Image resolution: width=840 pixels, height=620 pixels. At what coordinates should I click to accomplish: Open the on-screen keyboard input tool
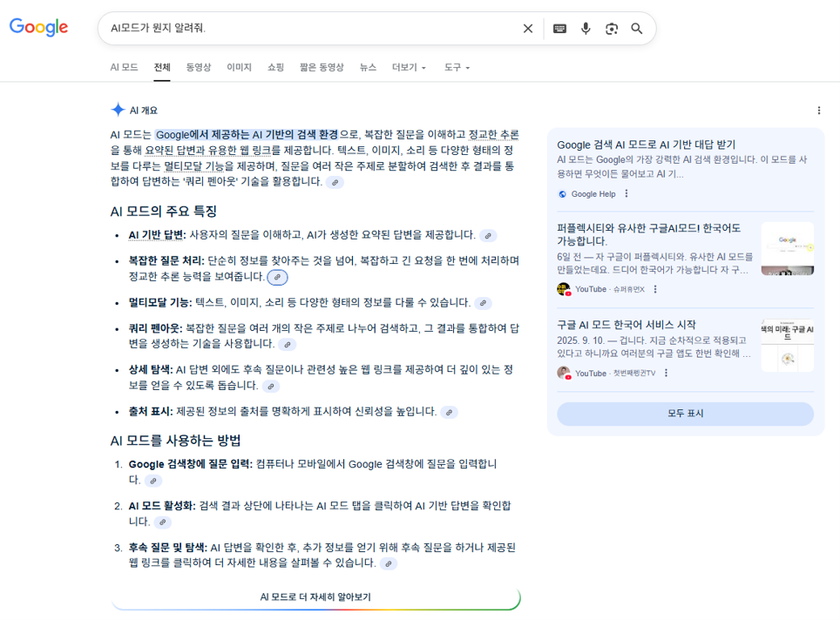pyautogui.click(x=559, y=29)
